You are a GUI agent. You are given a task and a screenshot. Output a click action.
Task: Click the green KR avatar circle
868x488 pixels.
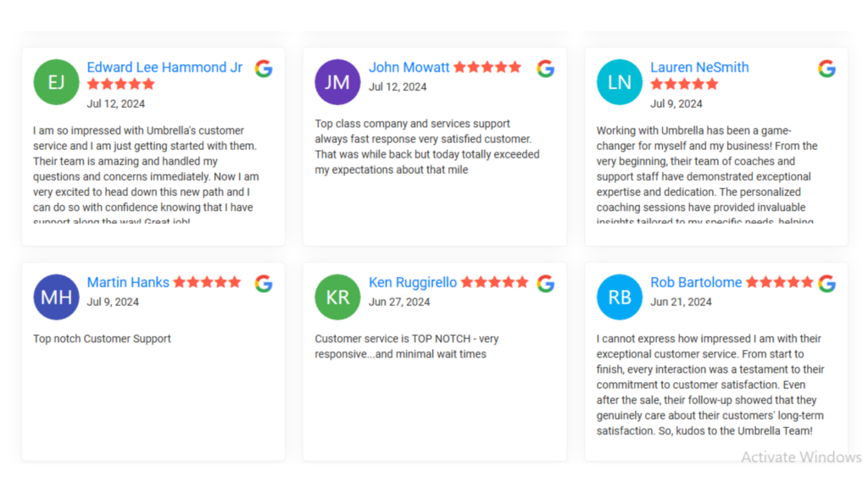337,297
